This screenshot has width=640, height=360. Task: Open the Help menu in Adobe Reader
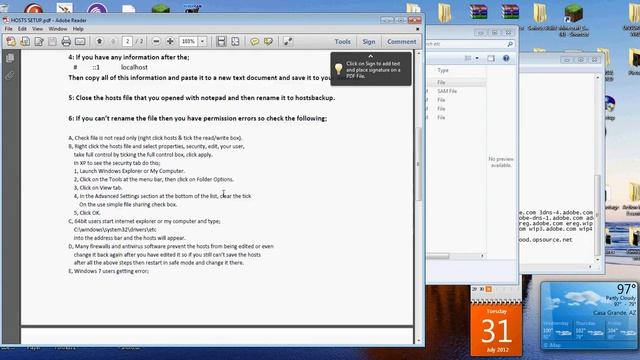(78, 29)
